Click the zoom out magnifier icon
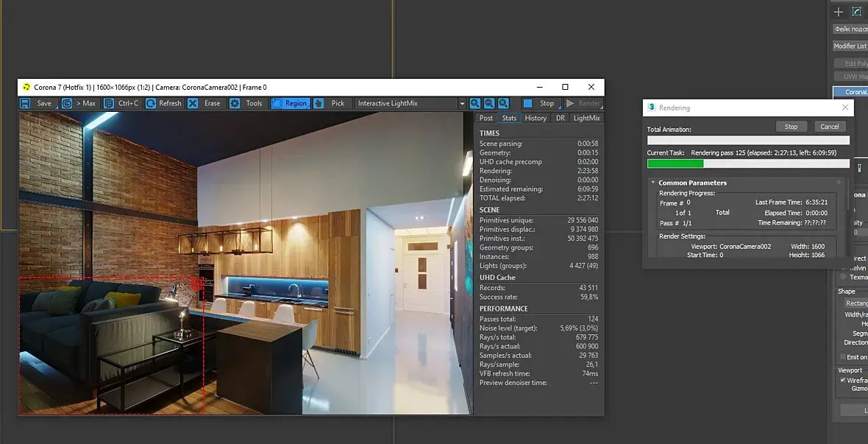Image resolution: width=868 pixels, height=444 pixels. click(x=489, y=103)
